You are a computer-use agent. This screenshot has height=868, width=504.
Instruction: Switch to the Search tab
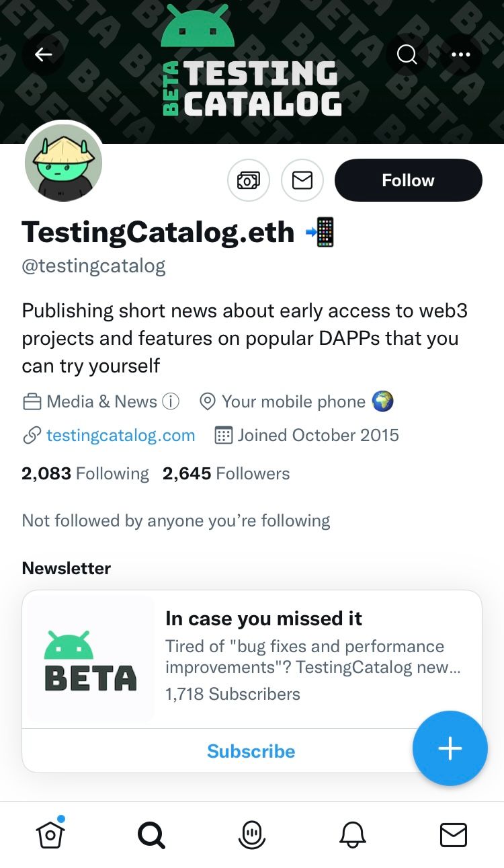coord(151,835)
